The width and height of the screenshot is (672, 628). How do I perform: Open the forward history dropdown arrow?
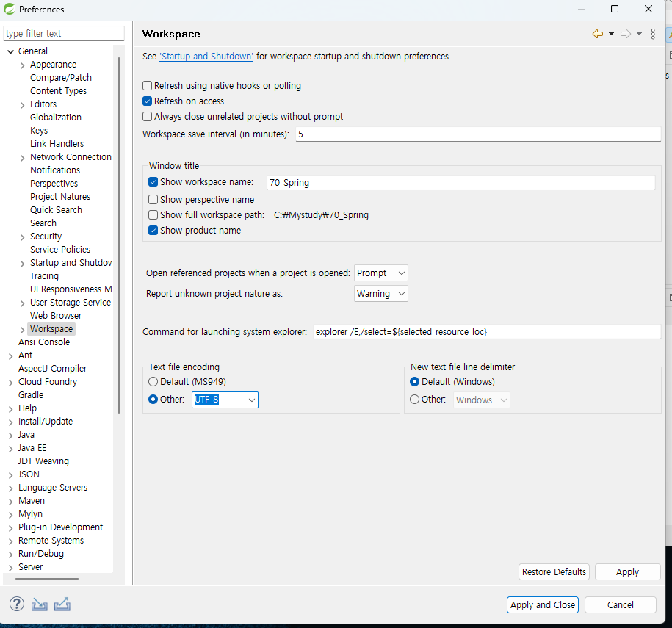(x=639, y=34)
